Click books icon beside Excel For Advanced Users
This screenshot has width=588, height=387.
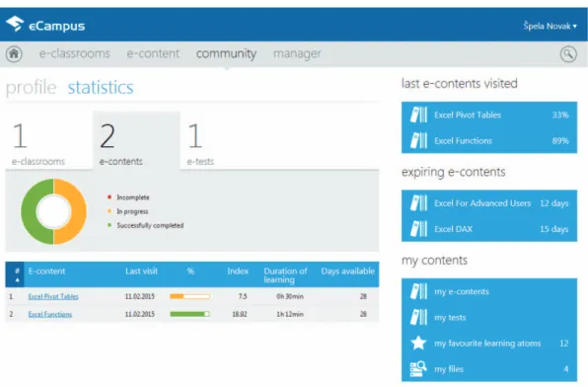[418, 203]
